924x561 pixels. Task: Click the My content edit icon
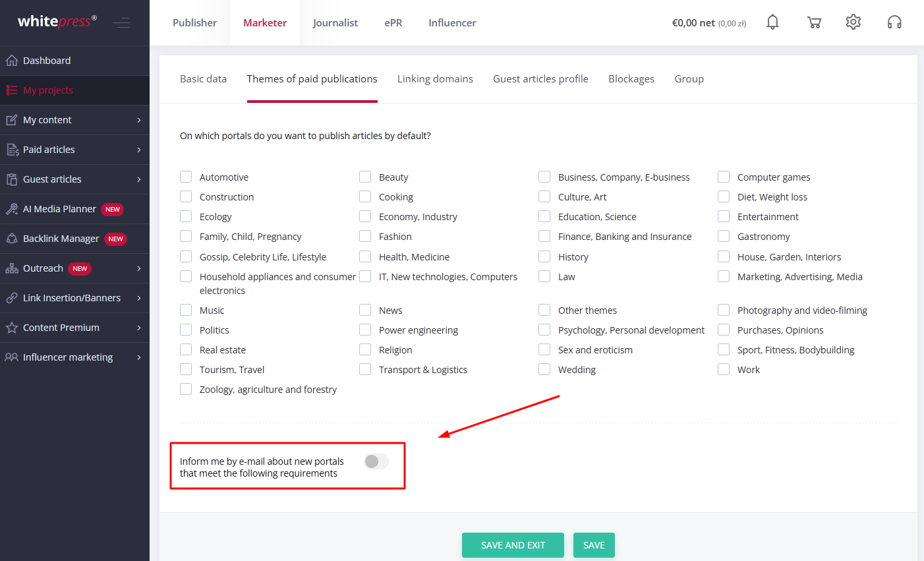tap(12, 120)
